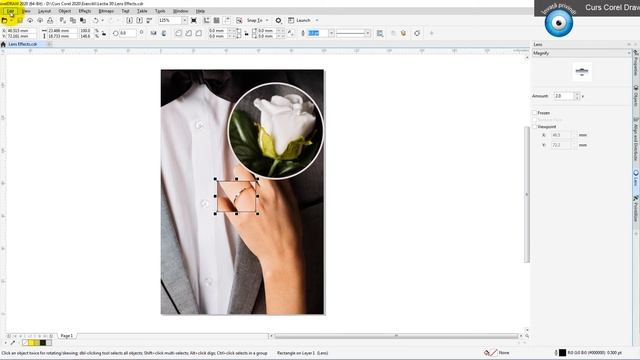
Task: Click the black swatch in document palette
Action: click(43, 343)
